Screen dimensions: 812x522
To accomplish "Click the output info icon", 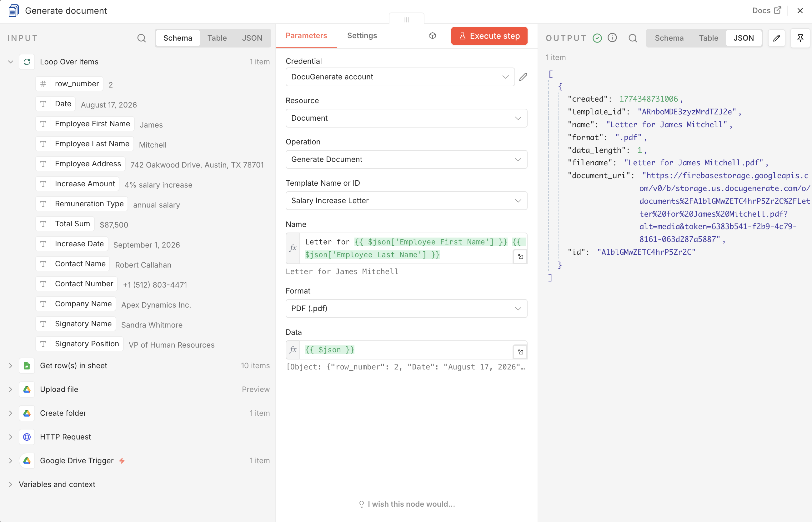I will [612, 38].
